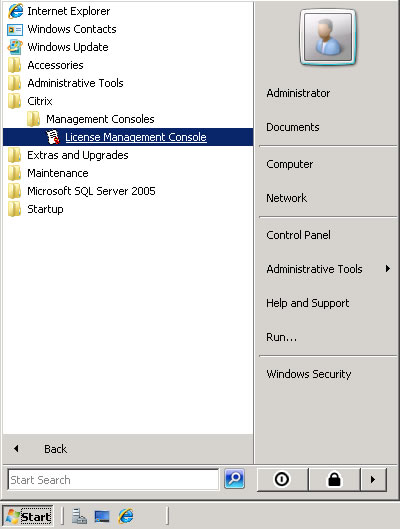
Task: Launch the Windows Update icon
Action: (15, 47)
